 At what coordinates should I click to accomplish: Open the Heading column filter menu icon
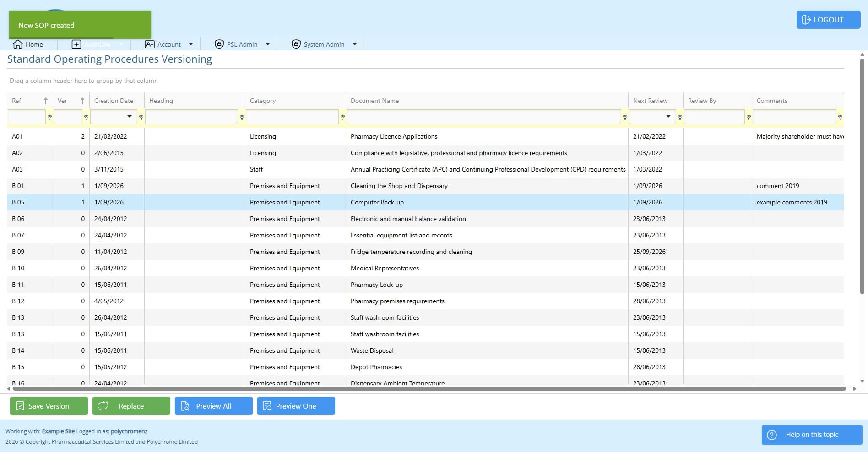242,117
